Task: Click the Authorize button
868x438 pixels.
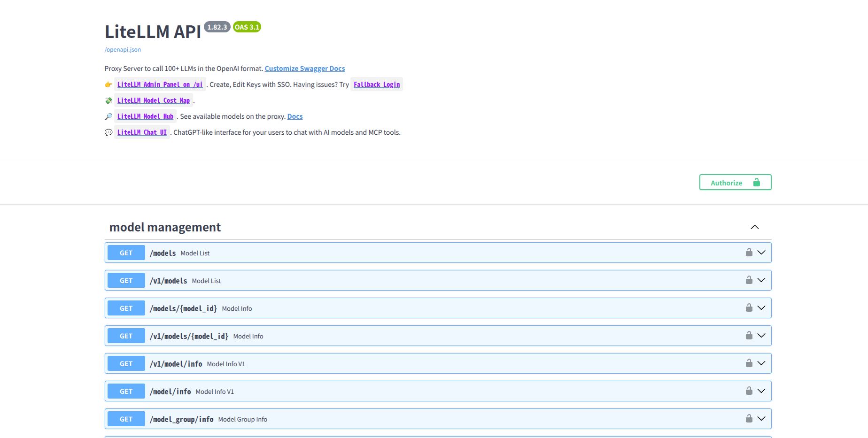Action: tap(735, 183)
